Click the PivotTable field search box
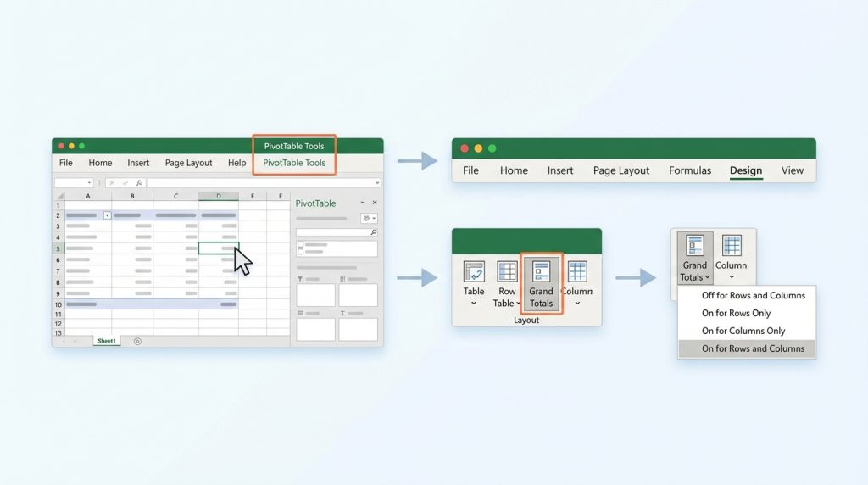 click(337, 232)
